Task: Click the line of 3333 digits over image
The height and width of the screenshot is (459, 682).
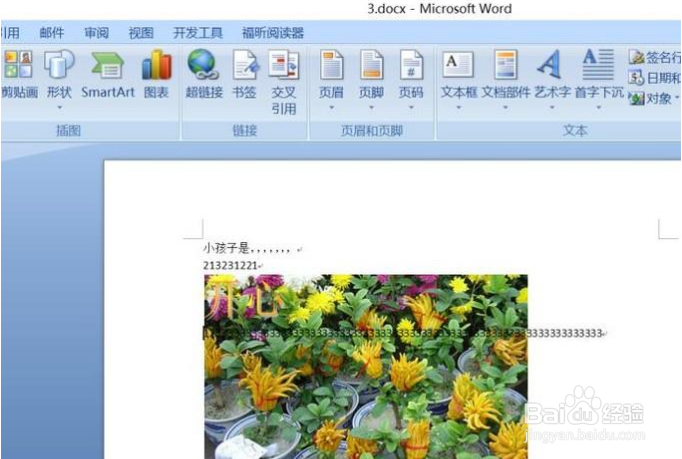Action: coord(403,334)
